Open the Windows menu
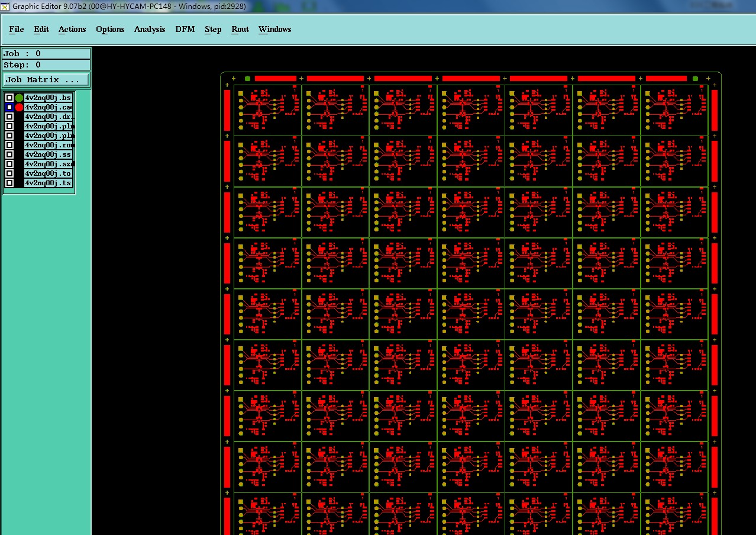Viewport: 756px width, 535px height. [x=275, y=29]
